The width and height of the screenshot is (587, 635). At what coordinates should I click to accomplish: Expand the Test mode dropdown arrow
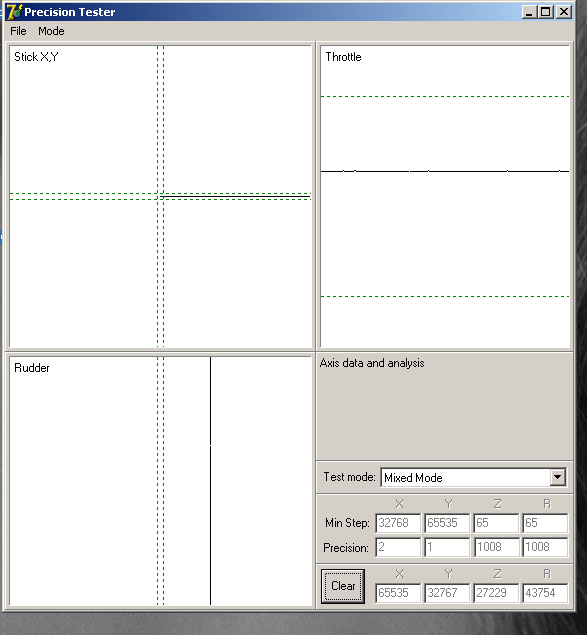point(557,477)
